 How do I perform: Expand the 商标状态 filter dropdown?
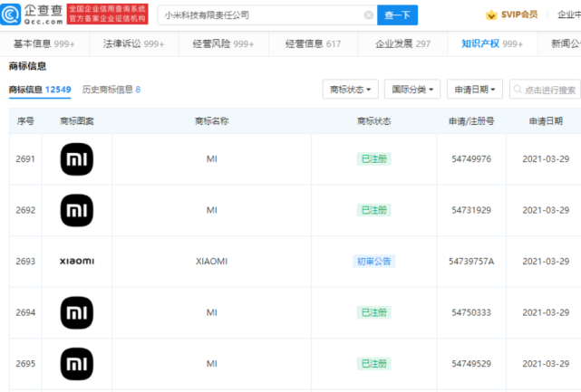350,90
